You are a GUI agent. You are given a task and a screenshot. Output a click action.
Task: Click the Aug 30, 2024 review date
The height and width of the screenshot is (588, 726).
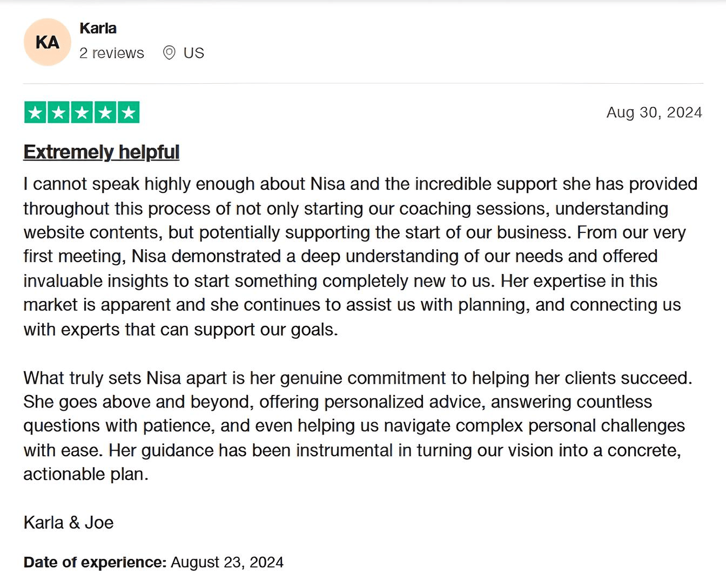tap(654, 112)
